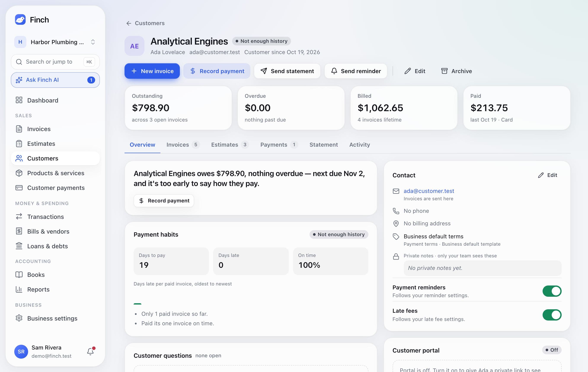This screenshot has width=588, height=372.
Task: Click the Reports bar chart icon
Action: tap(19, 289)
